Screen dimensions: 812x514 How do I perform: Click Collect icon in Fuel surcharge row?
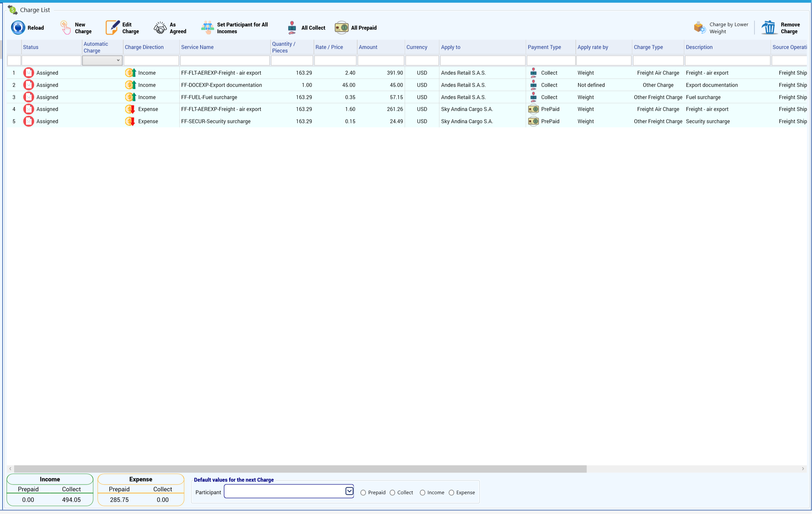point(533,97)
